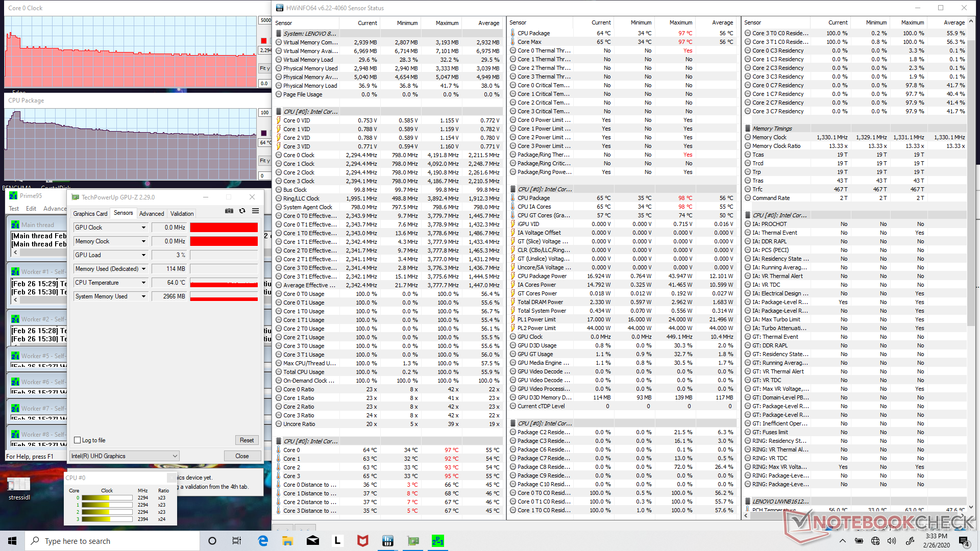
Task: Click the GPU-Z refresh icon
Action: pyautogui.click(x=242, y=211)
